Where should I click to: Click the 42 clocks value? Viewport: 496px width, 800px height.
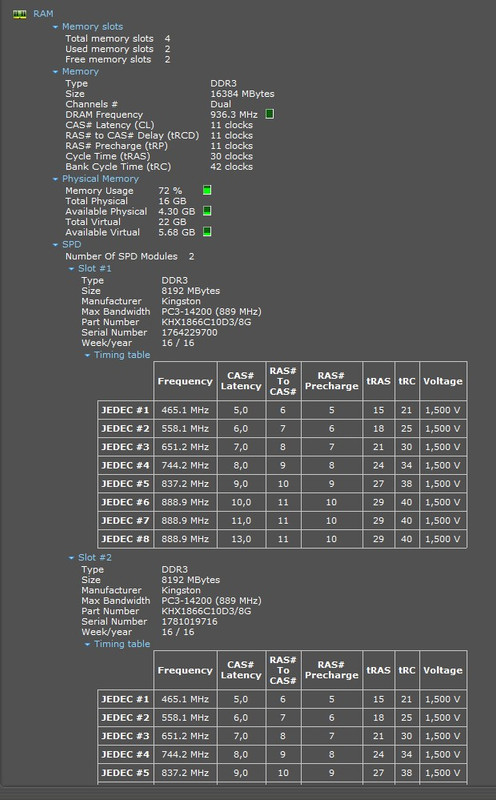tap(231, 167)
